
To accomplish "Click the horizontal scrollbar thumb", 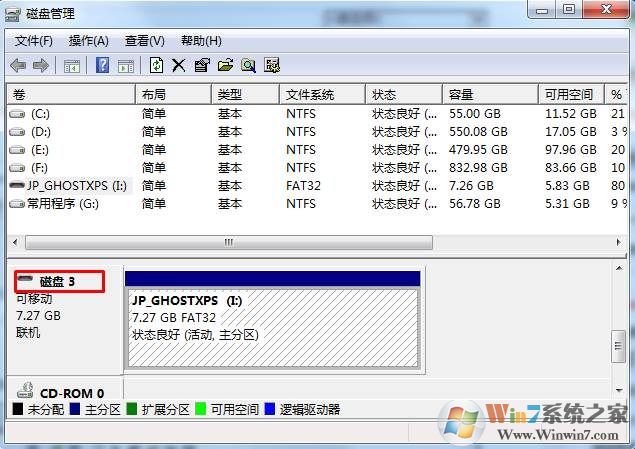I will tap(229, 243).
